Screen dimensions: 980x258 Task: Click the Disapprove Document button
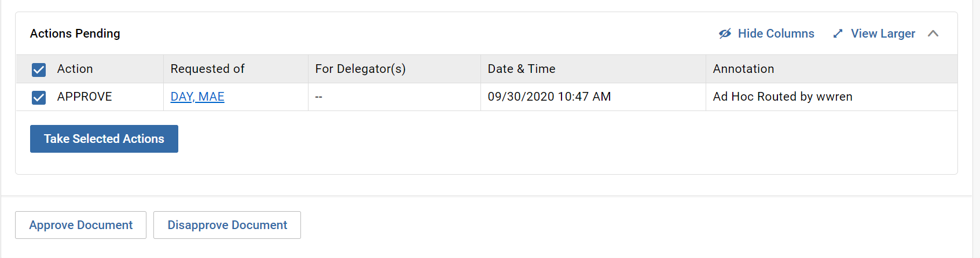[x=227, y=225]
